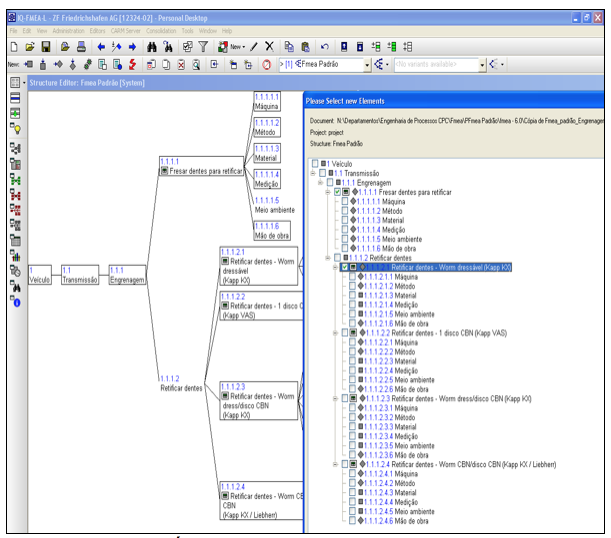The height and width of the screenshot is (538, 611).
Task: Open the Tools menu
Action: tap(187, 31)
